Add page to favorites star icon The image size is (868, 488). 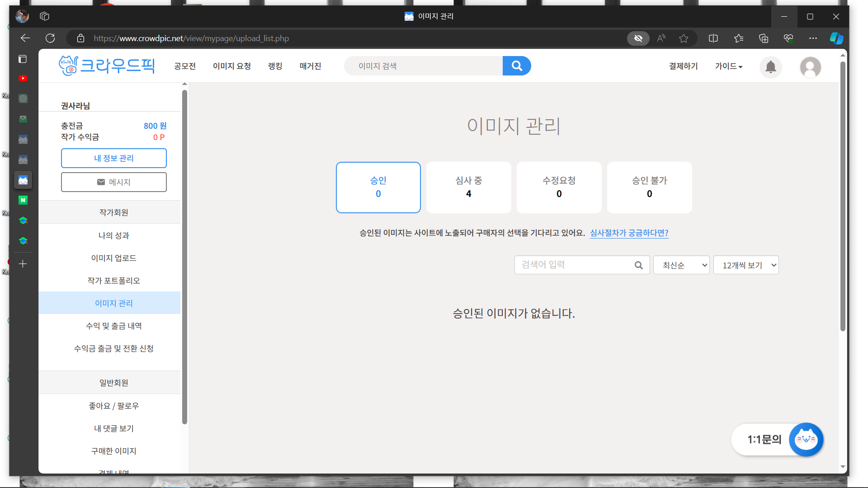684,38
